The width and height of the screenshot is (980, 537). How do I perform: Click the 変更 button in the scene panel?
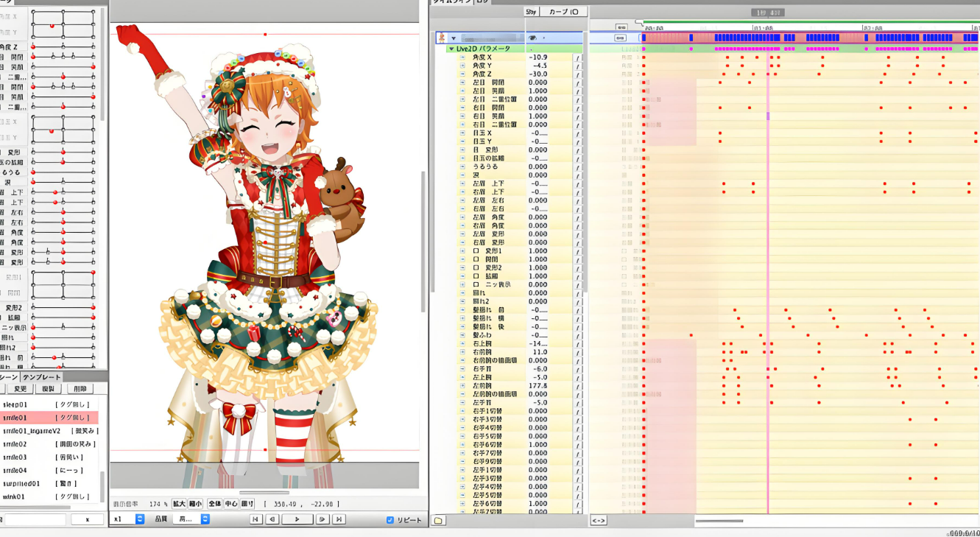[19, 389]
